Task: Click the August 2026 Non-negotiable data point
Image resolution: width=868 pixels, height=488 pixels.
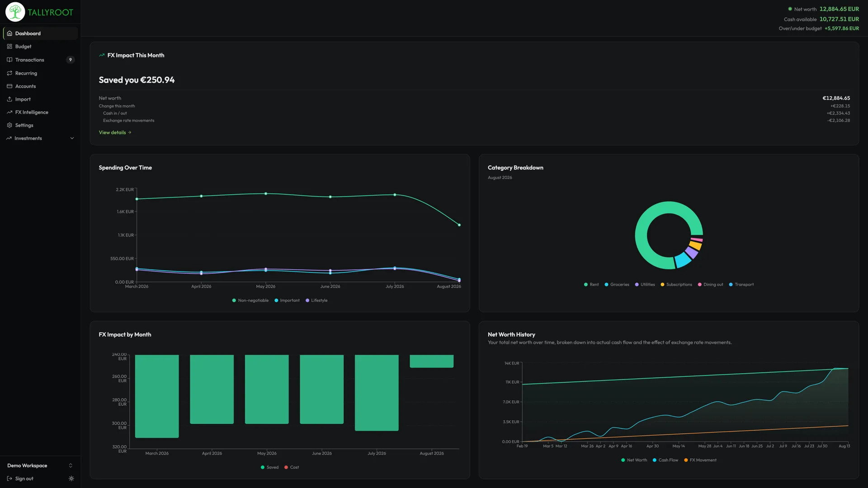Action: pos(459,225)
